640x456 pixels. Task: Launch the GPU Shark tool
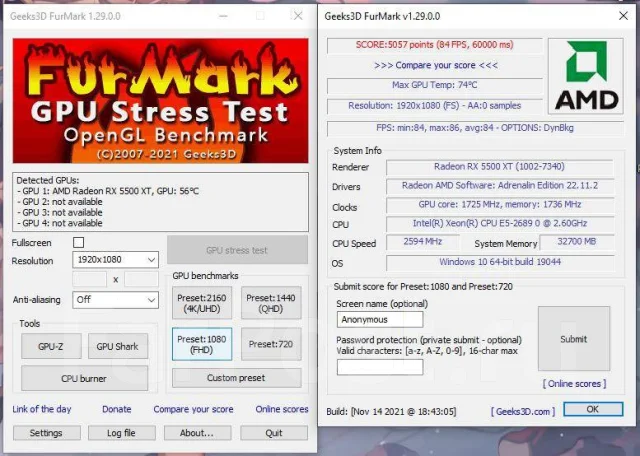tap(118, 346)
